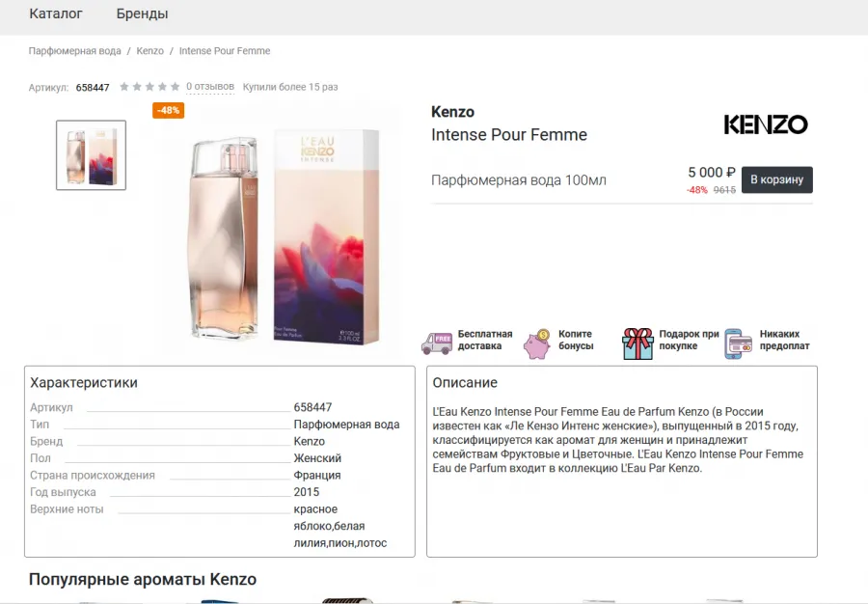
Task: Click the Купили более 15 раз text
Action: (290, 87)
